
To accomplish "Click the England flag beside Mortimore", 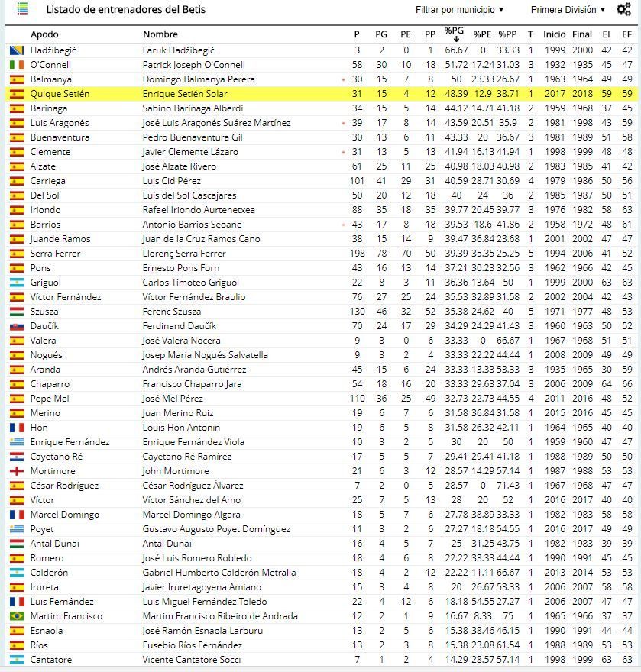I will pyautogui.click(x=17, y=471).
